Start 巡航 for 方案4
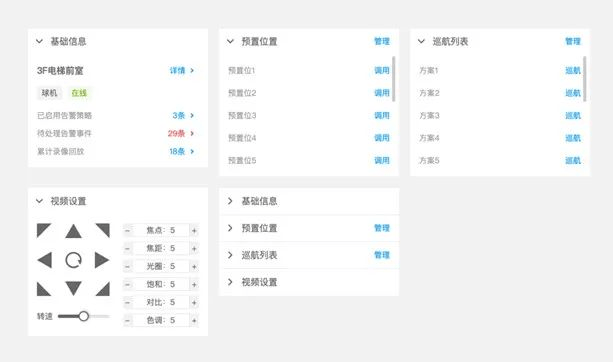The width and height of the screenshot is (613, 362). click(x=573, y=138)
